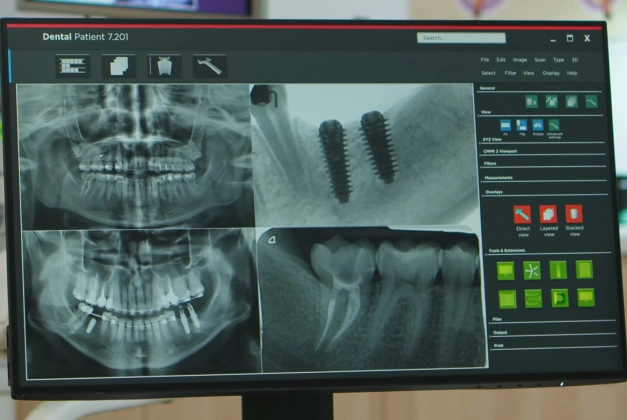The height and width of the screenshot is (420, 627).
Task: Click the scattered points icon under General
Action: [551, 102]
